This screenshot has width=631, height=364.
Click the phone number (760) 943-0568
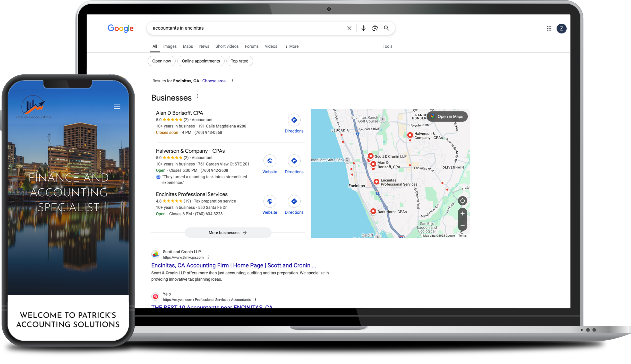[x=208, y=133]
